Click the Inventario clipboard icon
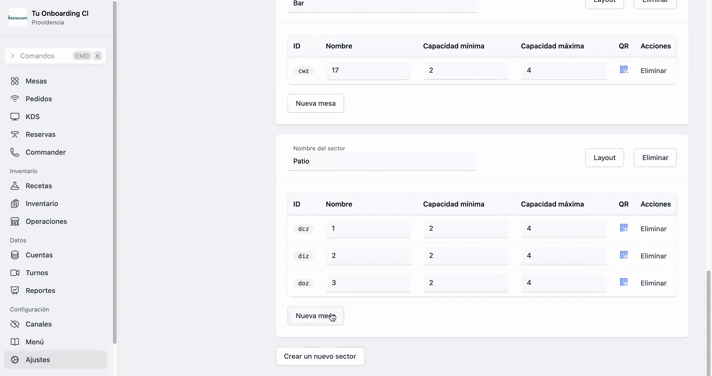The width and height of the screenshot is (712, 376). tap(15, 203)
